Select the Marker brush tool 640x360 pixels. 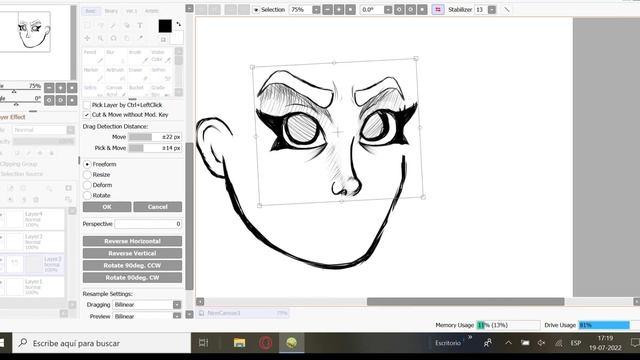pyautogui.click(x=93, y=74)
